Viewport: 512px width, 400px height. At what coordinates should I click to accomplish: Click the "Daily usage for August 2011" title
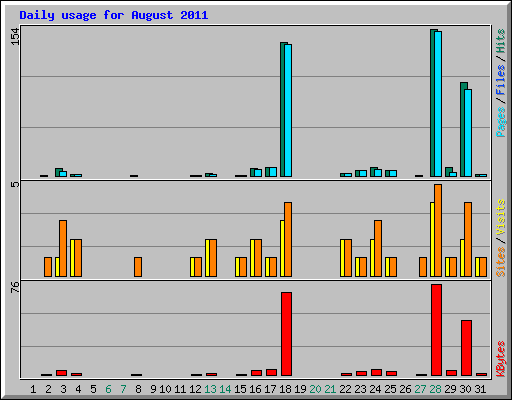click(x=114, y=15)
